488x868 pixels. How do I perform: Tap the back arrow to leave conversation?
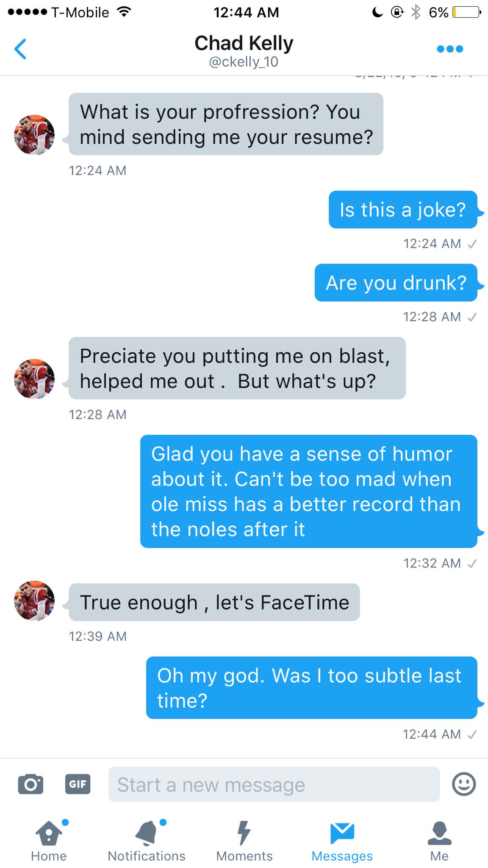click(20, 49)
